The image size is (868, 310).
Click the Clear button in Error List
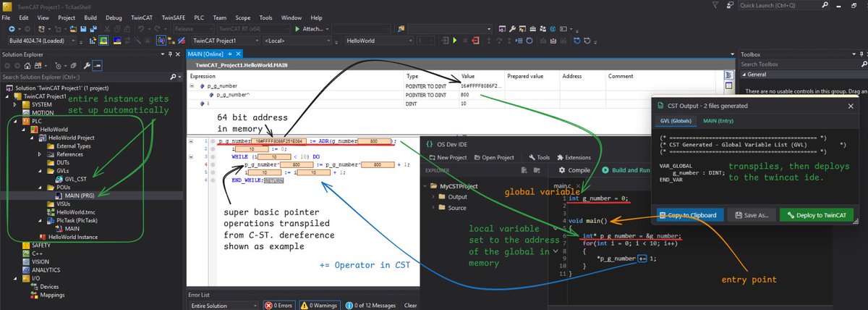click(x=410, y=306)
